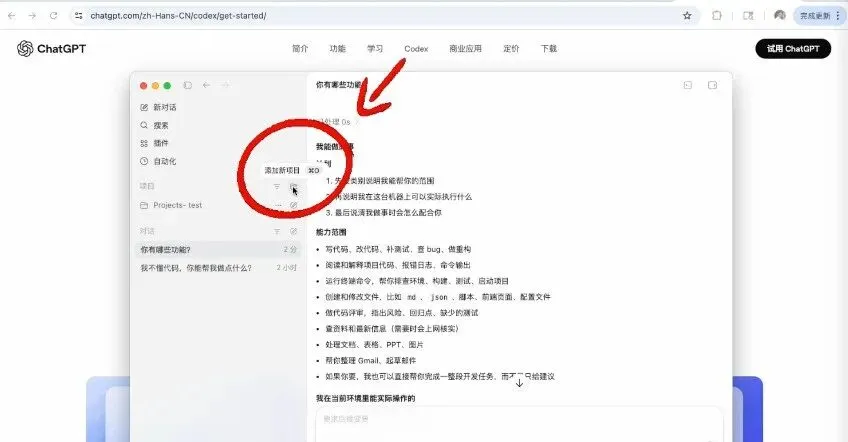Click the scroll-to-bottom arrow button
This screenshot has width=848, height=442.
[519, 383]
